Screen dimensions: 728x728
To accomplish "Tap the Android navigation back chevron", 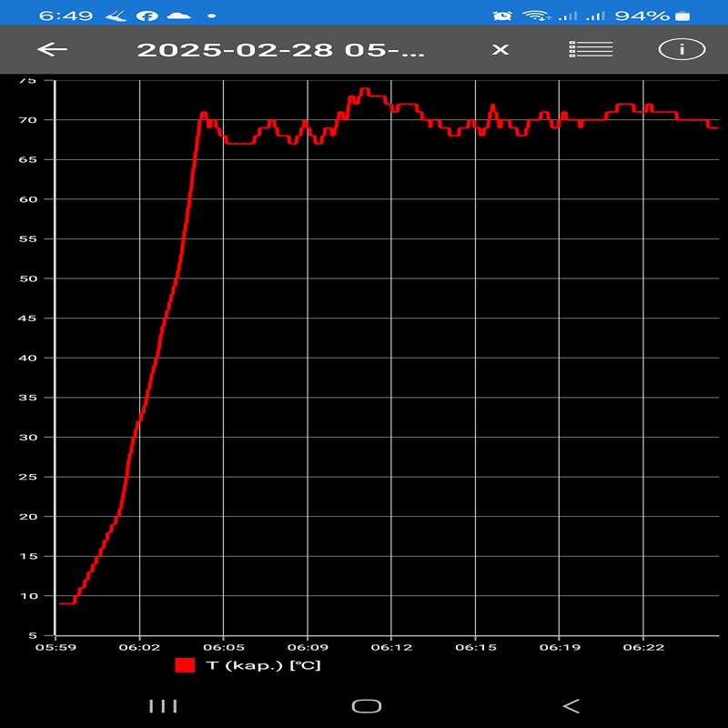I will [571, 705].
